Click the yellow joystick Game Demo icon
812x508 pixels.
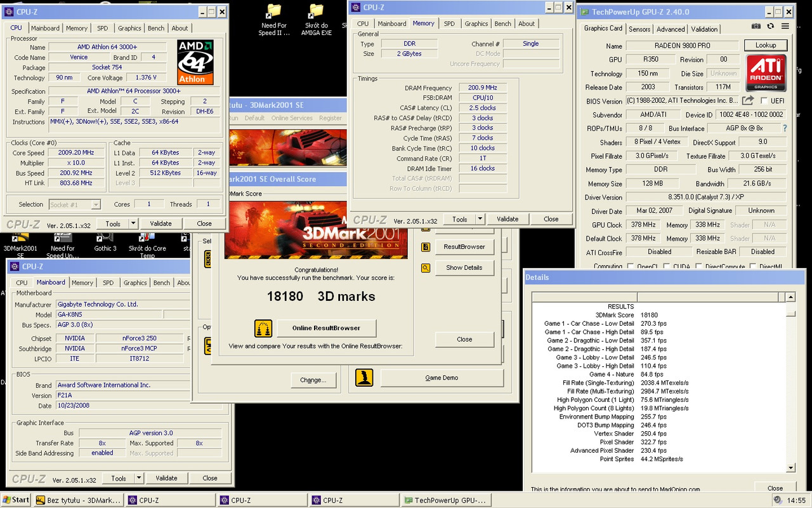coord(364,378)
